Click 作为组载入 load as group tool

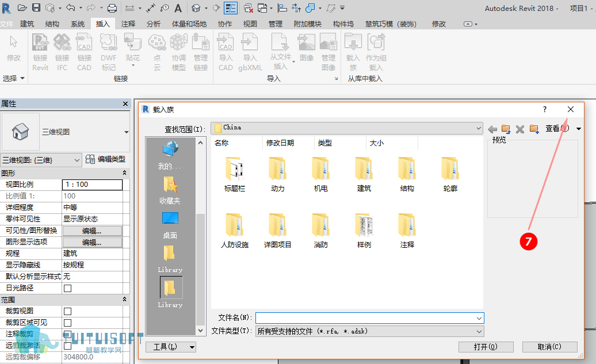tap(376, 52)
